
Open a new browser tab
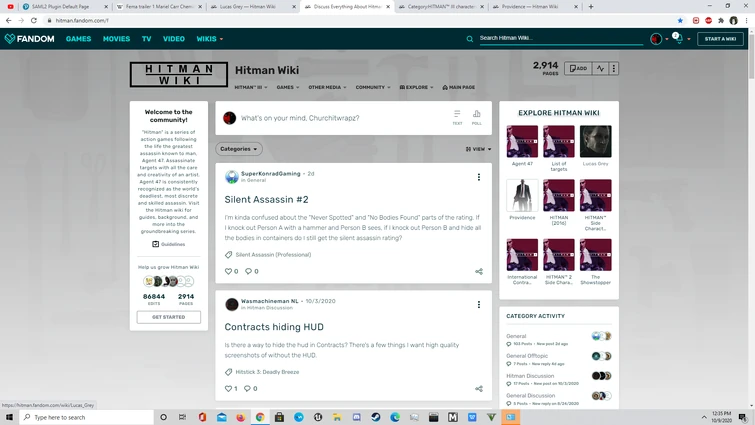pyautogui.click(x=591, y=7)
